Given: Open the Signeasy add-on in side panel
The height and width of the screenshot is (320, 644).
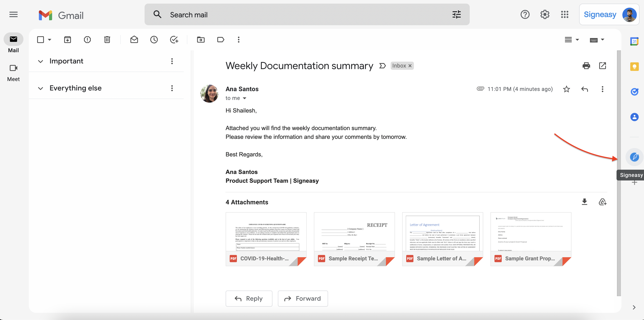Looking at the screenshot, I should coord(634,157).
